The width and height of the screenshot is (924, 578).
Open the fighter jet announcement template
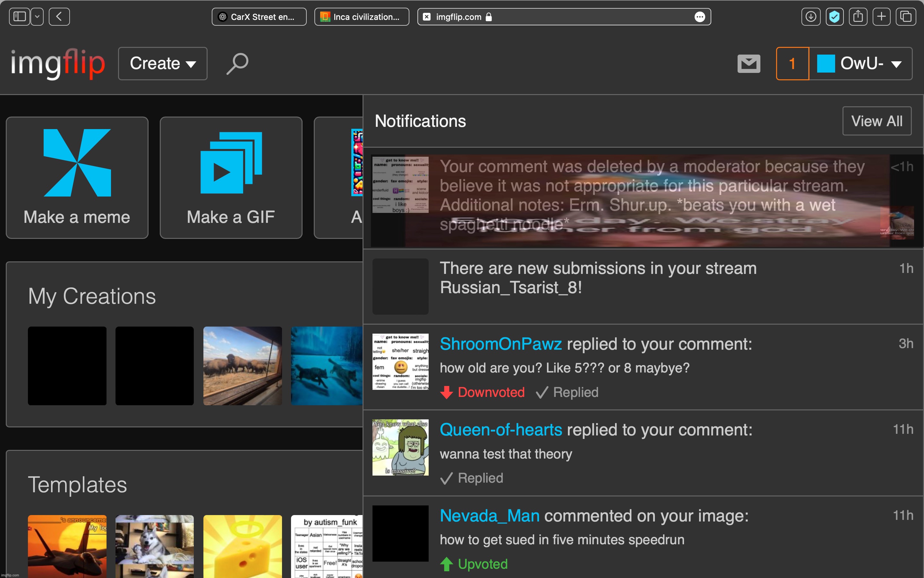point(67,546)
